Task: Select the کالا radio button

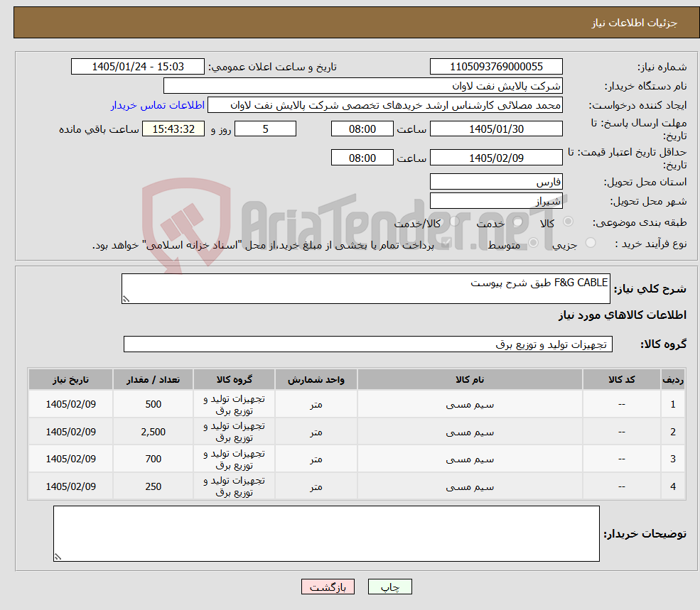Action: [x=569, y=222]
